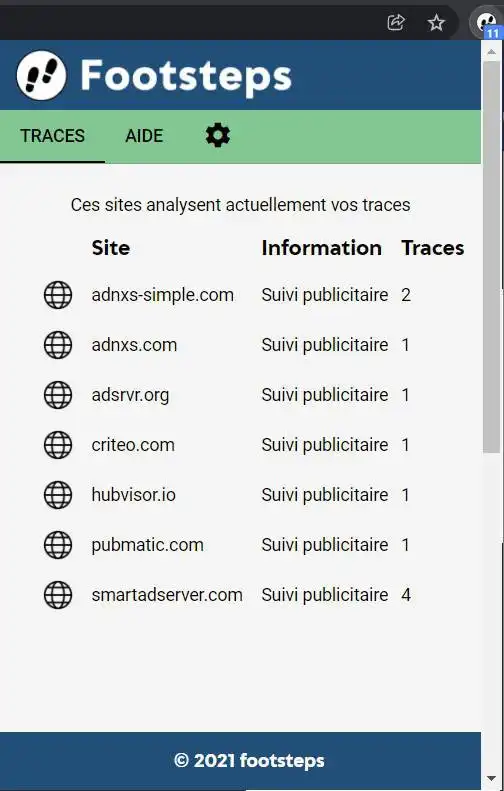The width and height of the screenshot is (504, 791).
Task: Click the traces count 1 for adsrvr.org
Action: coord(405,394)
